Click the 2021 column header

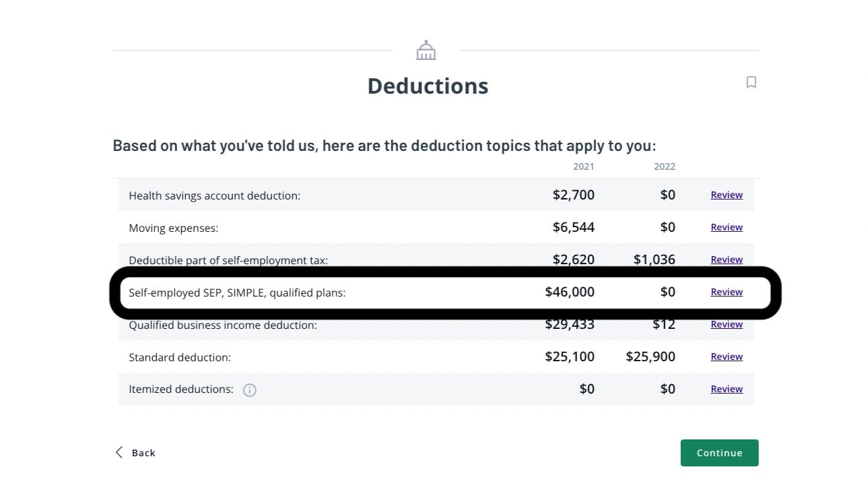584,166
